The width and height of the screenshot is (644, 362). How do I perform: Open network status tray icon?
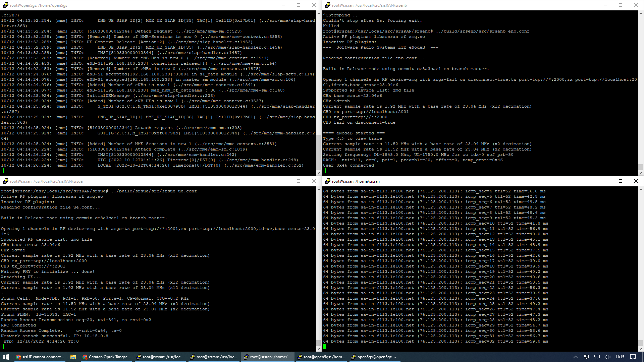click(x=597, y=357)
